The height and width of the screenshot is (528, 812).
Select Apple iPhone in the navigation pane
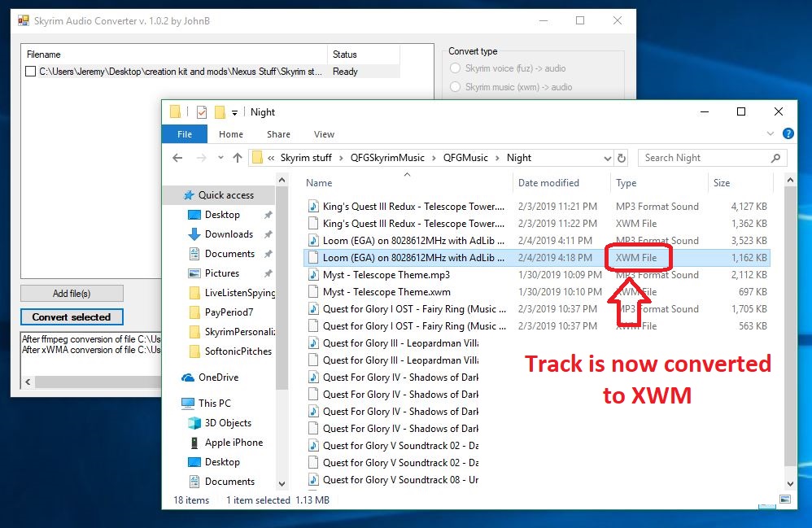pos(234,443)
